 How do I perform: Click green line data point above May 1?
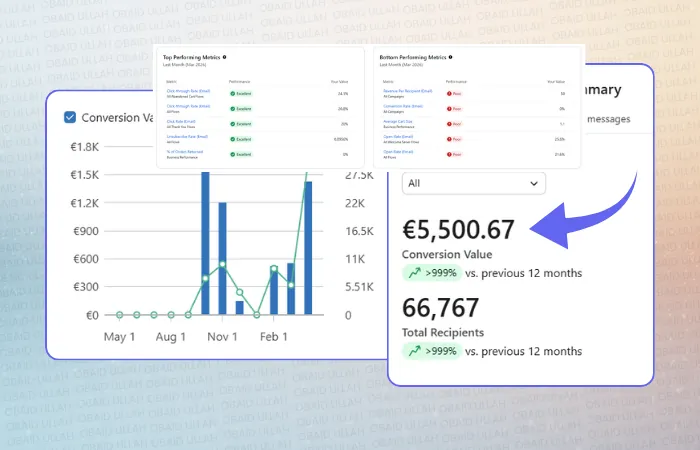[120, 315]
